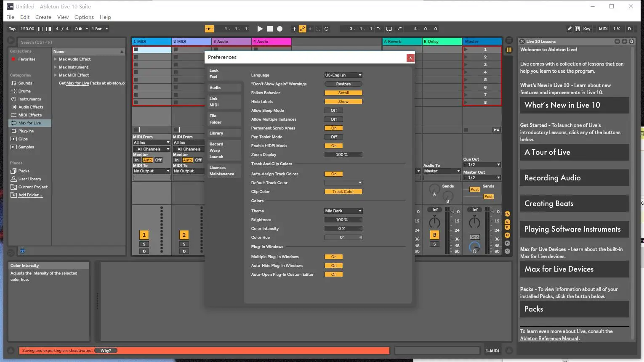Adjust the Color Intensity slider
The image size is (644, 362).
[343, 228]
